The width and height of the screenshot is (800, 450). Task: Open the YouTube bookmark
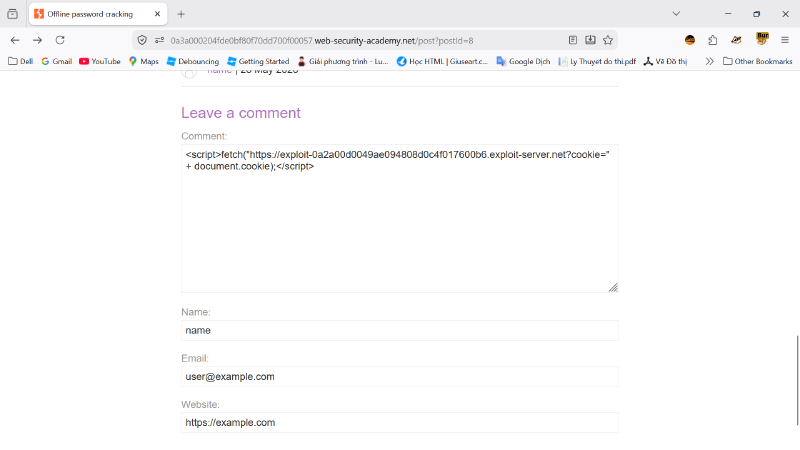[x=100, y=61]
